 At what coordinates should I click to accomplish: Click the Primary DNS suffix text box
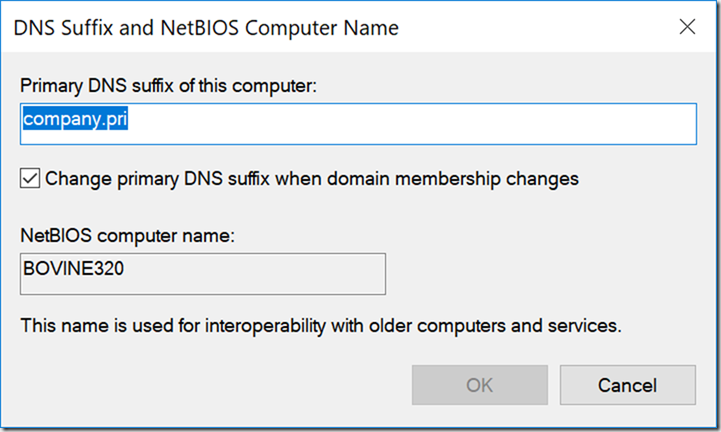click(x=358, y=124)
